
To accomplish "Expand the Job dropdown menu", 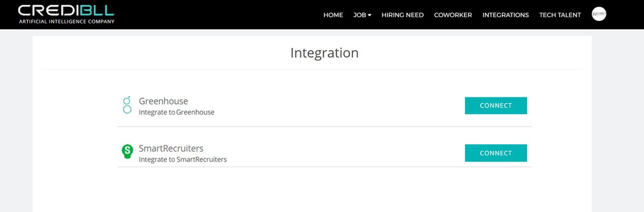I will click(x=362, y=15).
